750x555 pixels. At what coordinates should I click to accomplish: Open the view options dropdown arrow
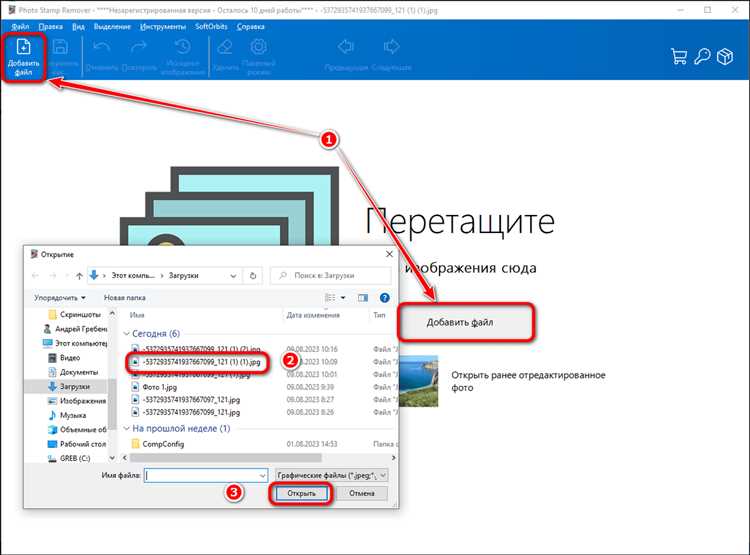(343, 298)
